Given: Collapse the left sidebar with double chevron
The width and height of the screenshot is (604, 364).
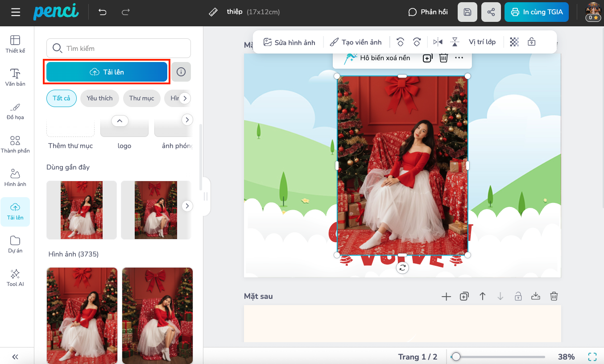Looking at the screenshot, I should (15, 356).
